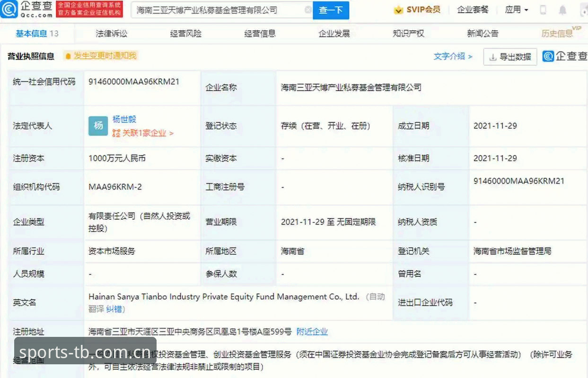Click the 企查查 logo beside export button
Screen dimensions: 588x378
[564, 56]
